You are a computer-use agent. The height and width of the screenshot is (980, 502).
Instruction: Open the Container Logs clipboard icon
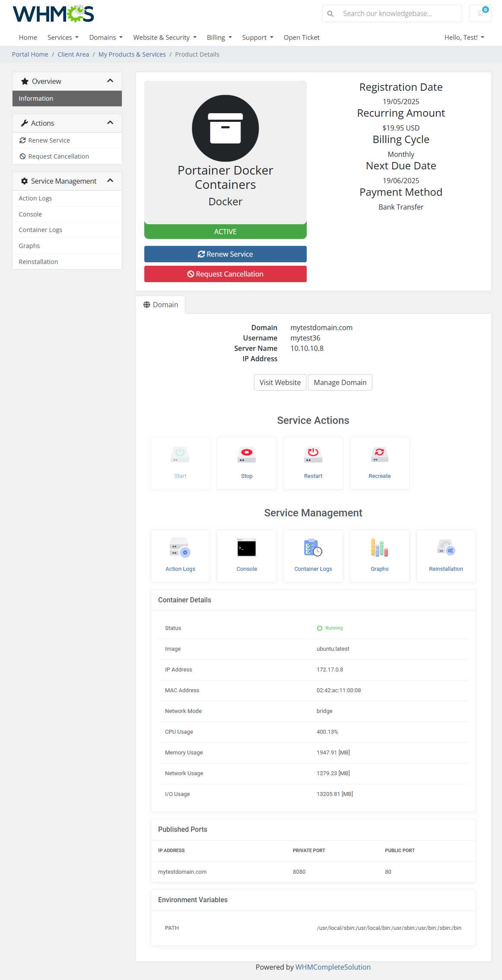[313, 548]
